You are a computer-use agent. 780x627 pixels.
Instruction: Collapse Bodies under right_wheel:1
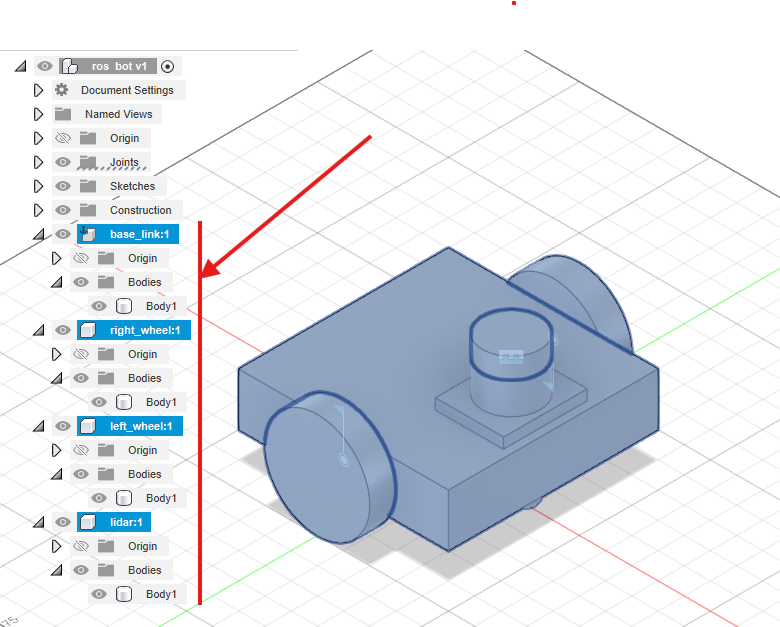coord(56,378)
